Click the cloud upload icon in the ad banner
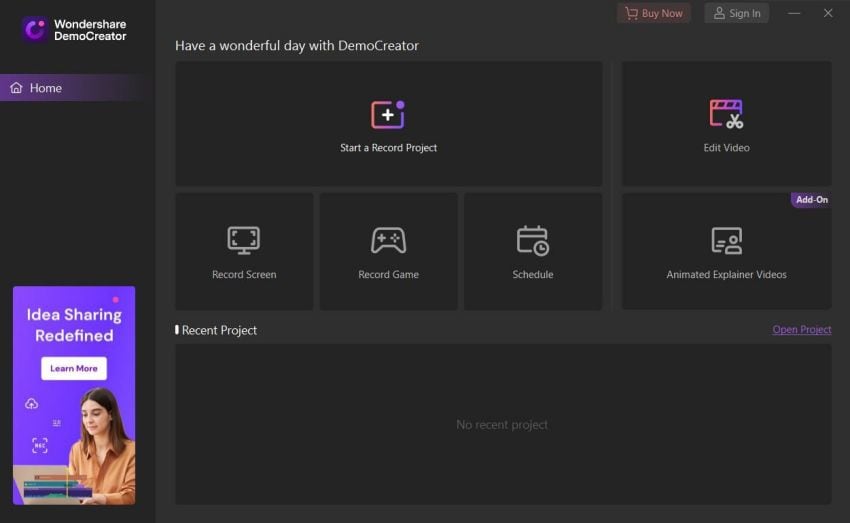This screenshot has width=850, height=523. 31,404
